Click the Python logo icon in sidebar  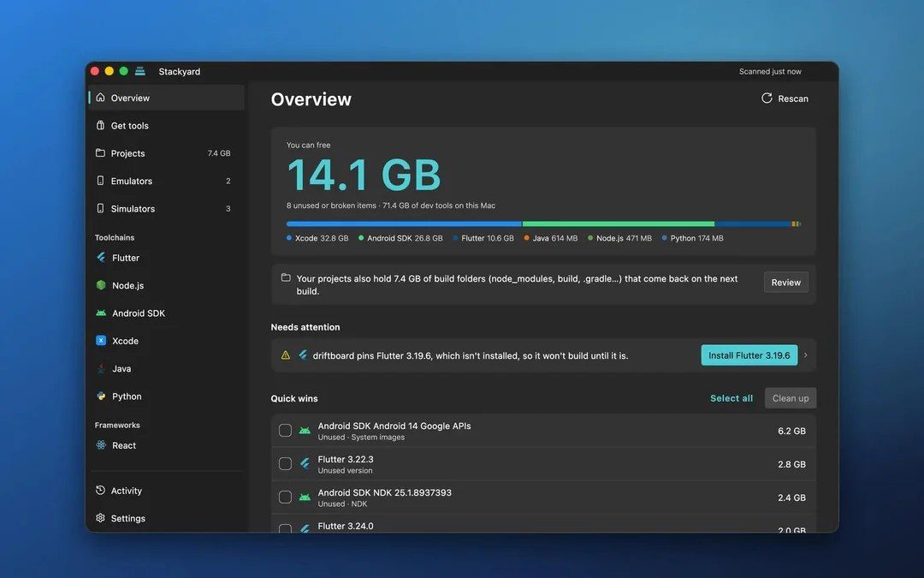[101, 396]
